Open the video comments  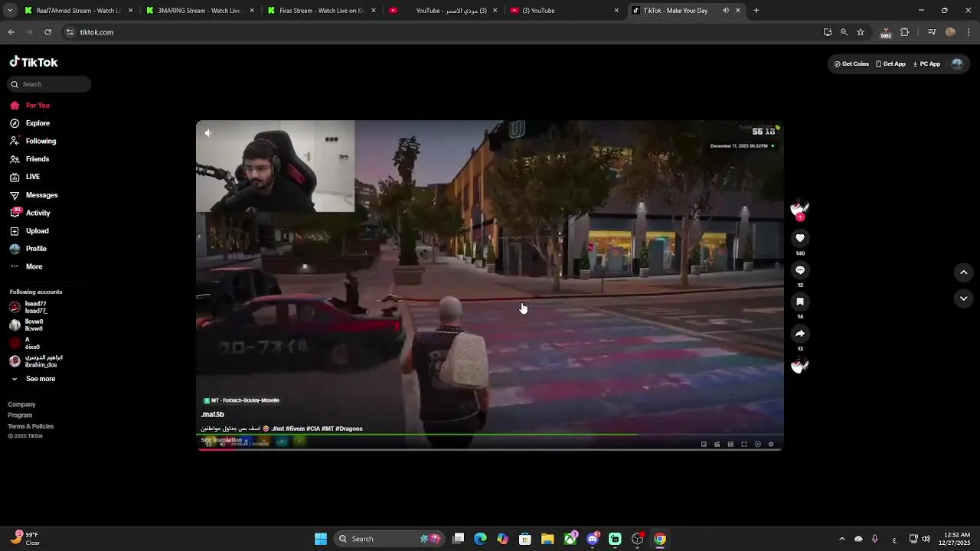800,270
